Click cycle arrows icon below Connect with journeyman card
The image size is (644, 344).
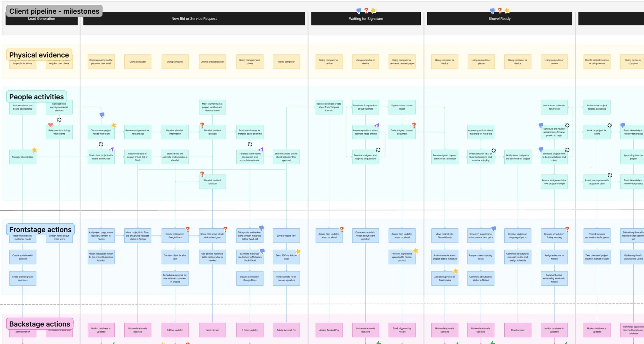[x=59, y=120]
